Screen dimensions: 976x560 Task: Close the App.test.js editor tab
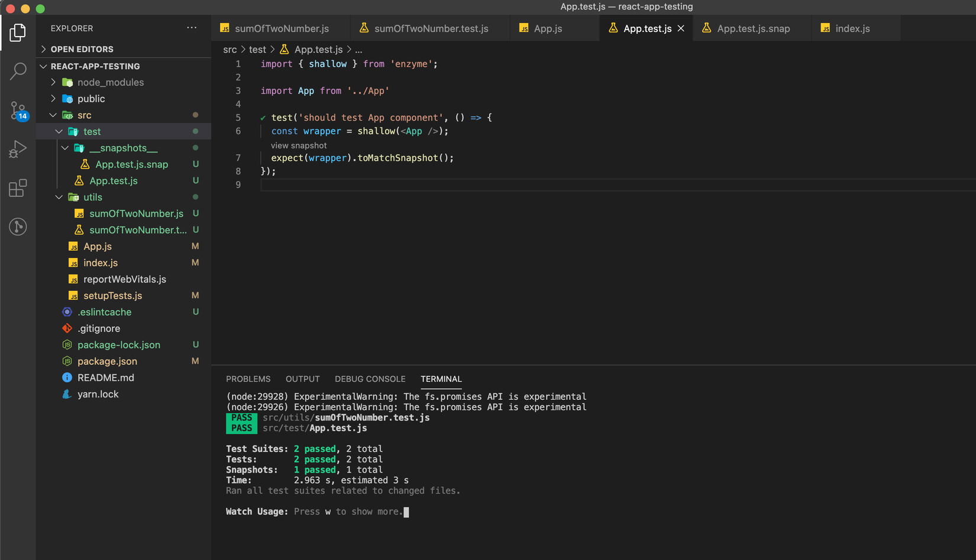tap(681, 28)
